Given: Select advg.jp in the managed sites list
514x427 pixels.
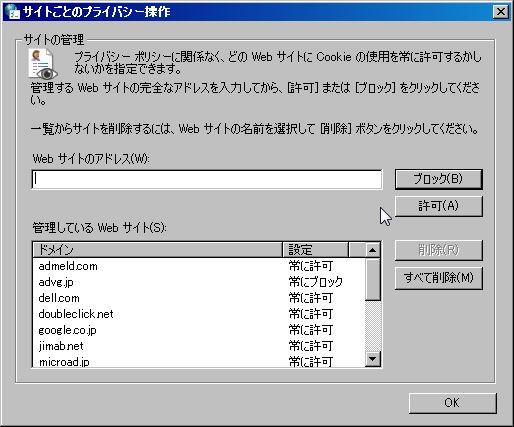Looking at the screenshot, I should click(x=199, y=282).
